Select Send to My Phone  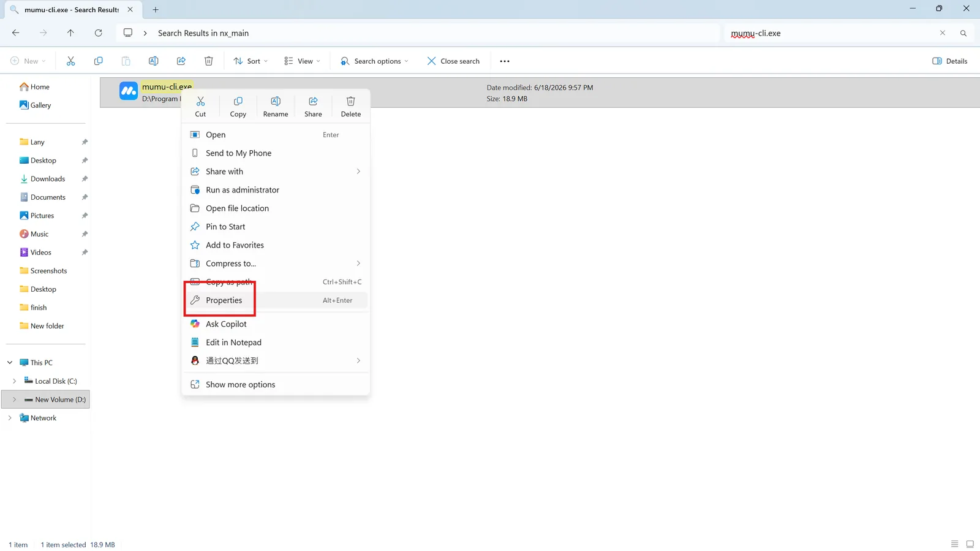pyautogui.click(x=276, y=153)
